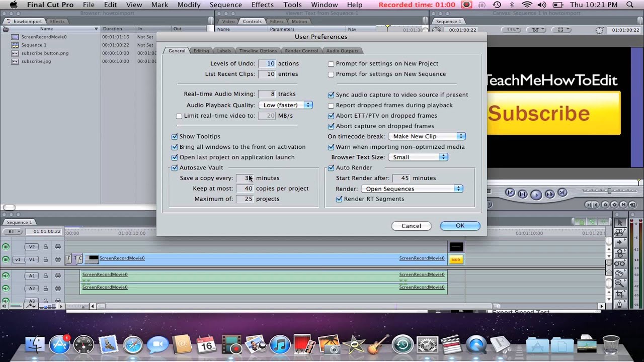The height and width of the screenshot is (362, 644).
Task: Adjust the Canvas jog/shuttle slider
Action: pyautogui.click(x=610, y=191)
